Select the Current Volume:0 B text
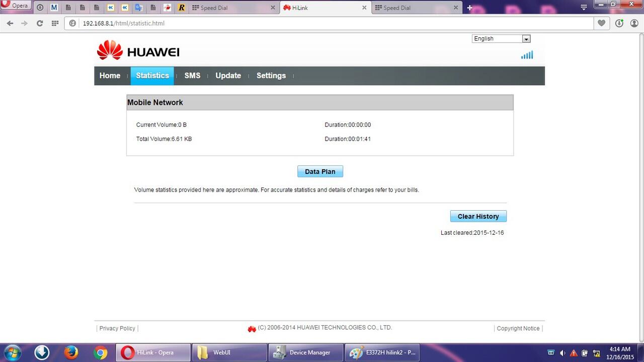Screen dimensions: 644x362 tap(162, 125)
